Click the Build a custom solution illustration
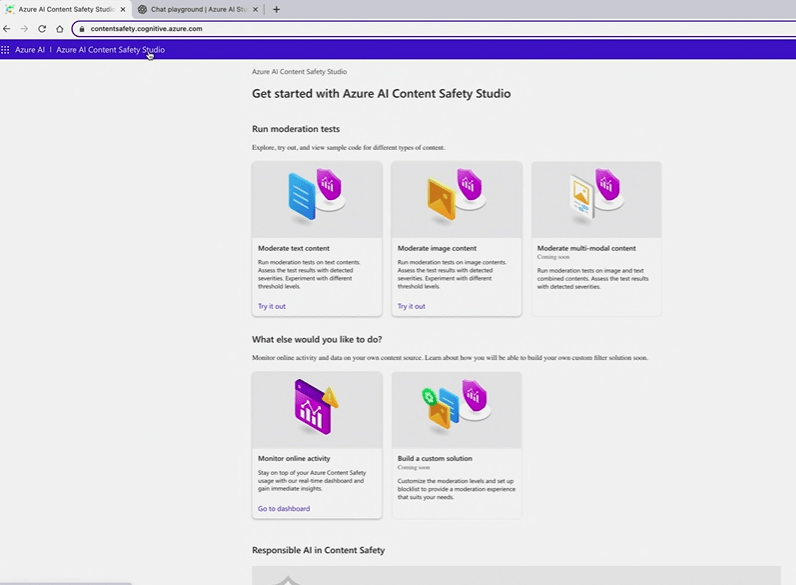The width and height of the screenshot is (796, 585). (x=456, y=409)
